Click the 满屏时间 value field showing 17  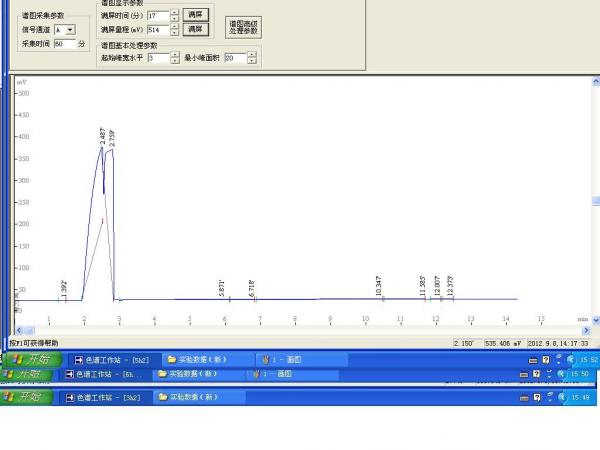point(158,16)
